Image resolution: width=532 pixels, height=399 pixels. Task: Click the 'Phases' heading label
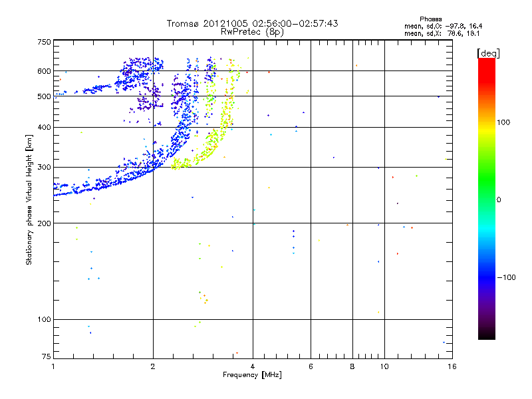430,19
